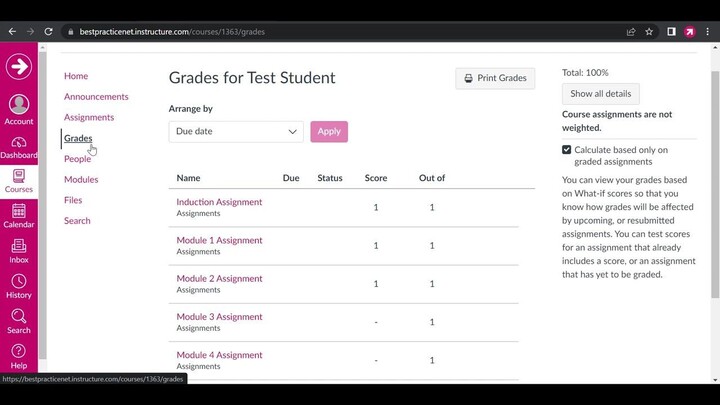Click the Out of column header

pyautogui.click(x=432, y=178)
